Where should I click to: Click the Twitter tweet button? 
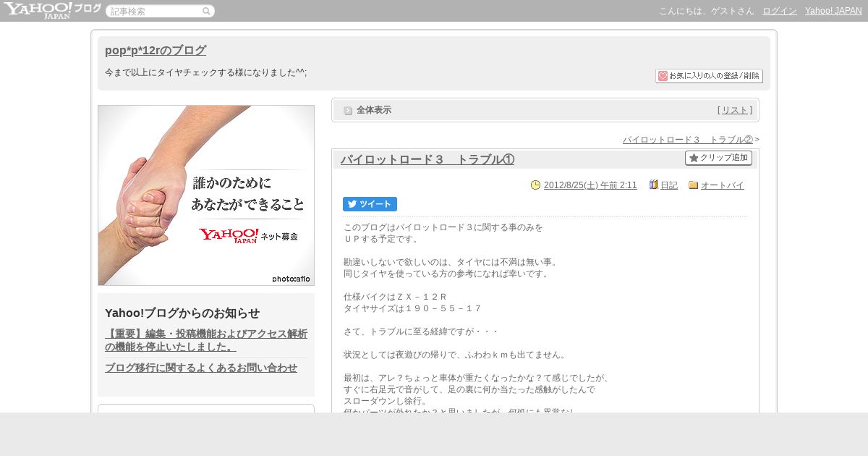[370, 204]
